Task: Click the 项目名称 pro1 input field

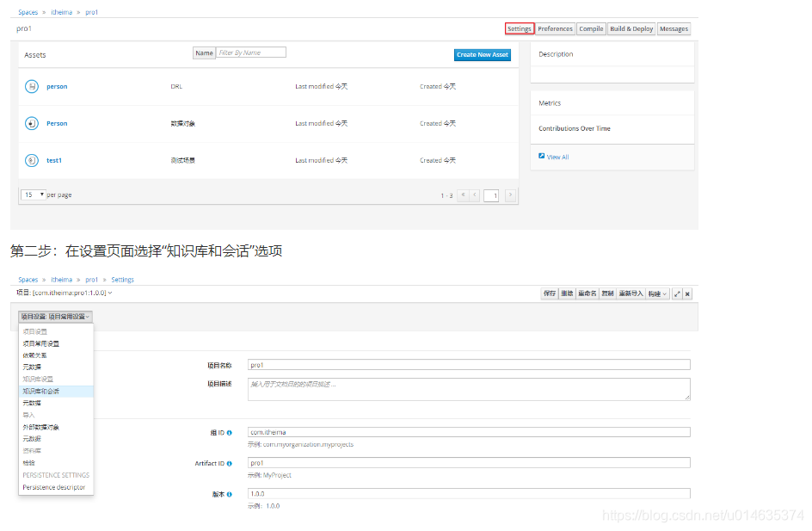Action: point(469,365)
